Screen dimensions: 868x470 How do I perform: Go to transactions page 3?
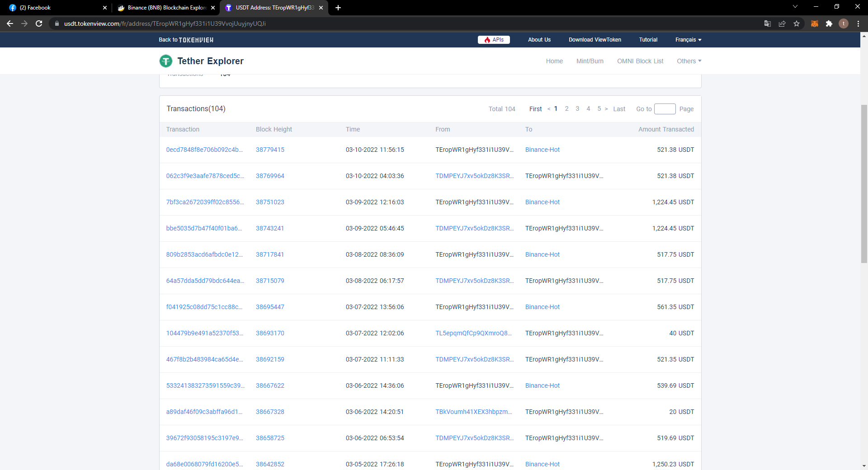pyautogui.click(x=577, y=108)
